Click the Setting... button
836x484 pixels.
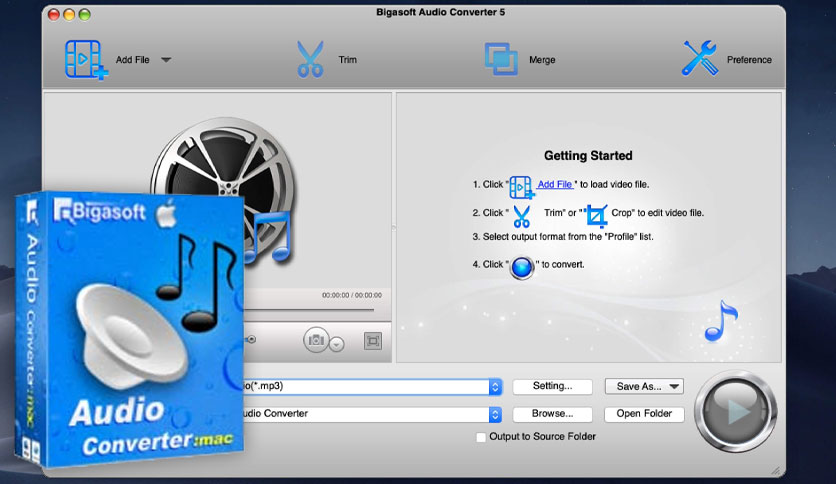point(552,386)
